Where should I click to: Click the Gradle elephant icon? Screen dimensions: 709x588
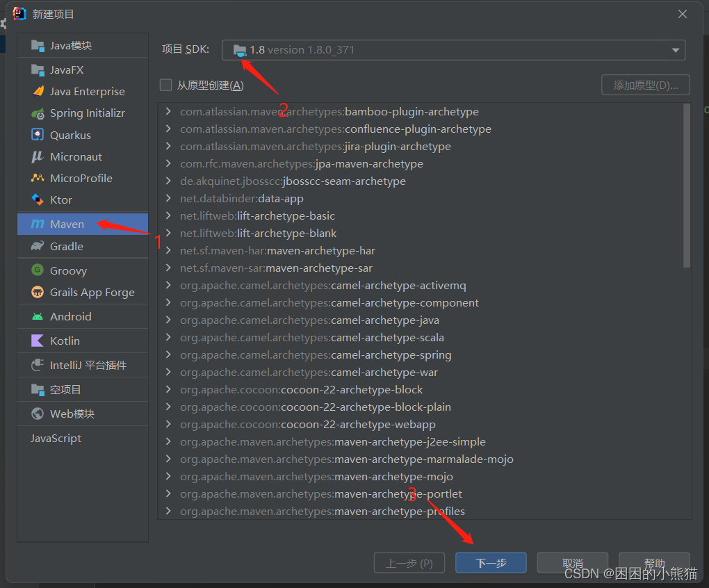tap(38, 246)
